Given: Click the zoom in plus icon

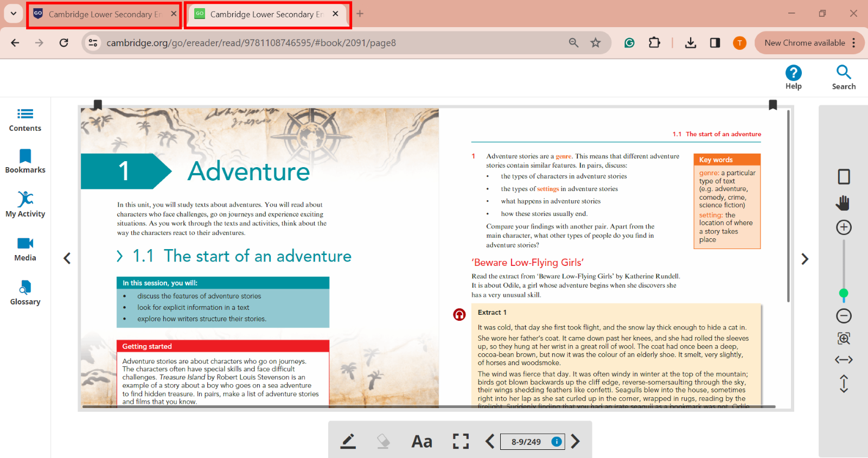Looking at the screenshot, I should tap(844, 227).
